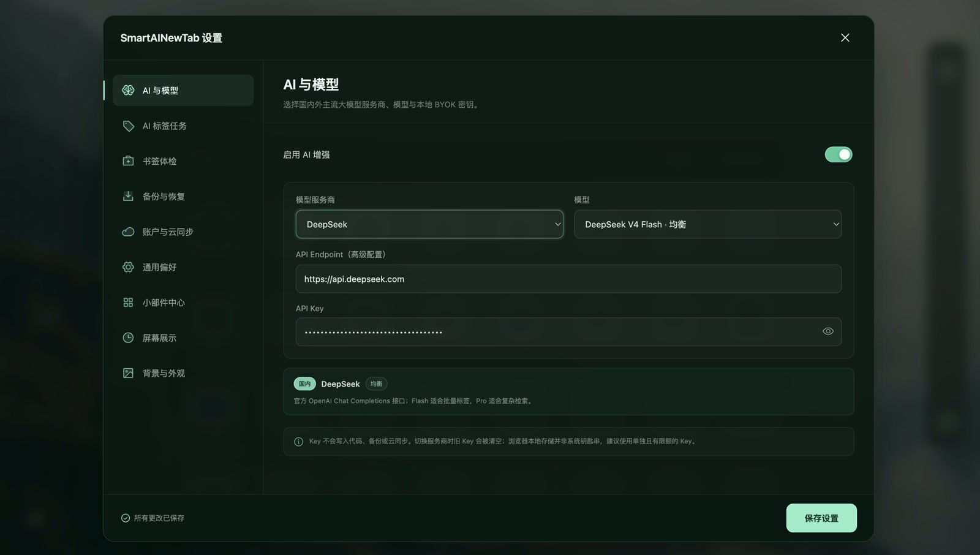Click the image icon for 背景与外观
This screenshot has width=980, height=555.
[128, 373]
